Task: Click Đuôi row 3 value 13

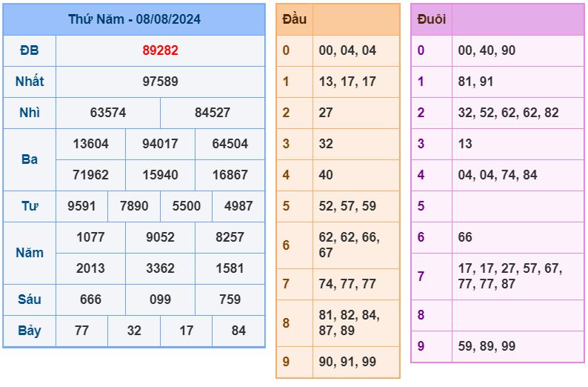Action: 464,144
